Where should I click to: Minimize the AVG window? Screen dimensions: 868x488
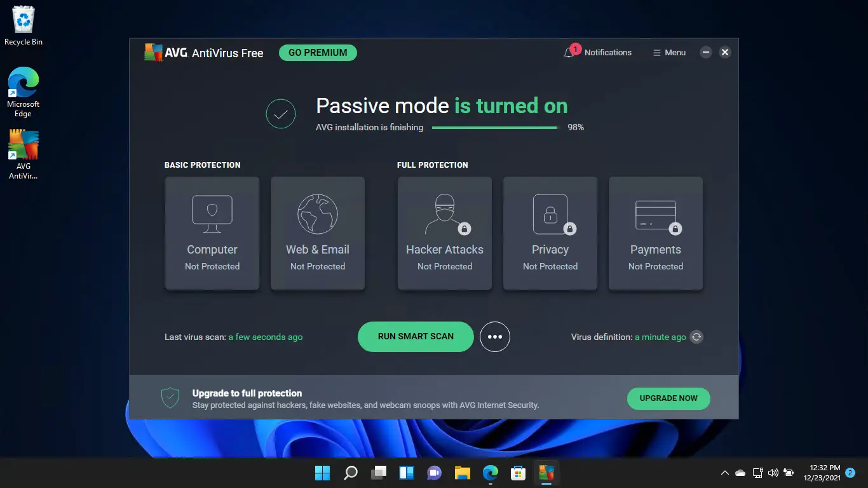[x=705, y=53]
